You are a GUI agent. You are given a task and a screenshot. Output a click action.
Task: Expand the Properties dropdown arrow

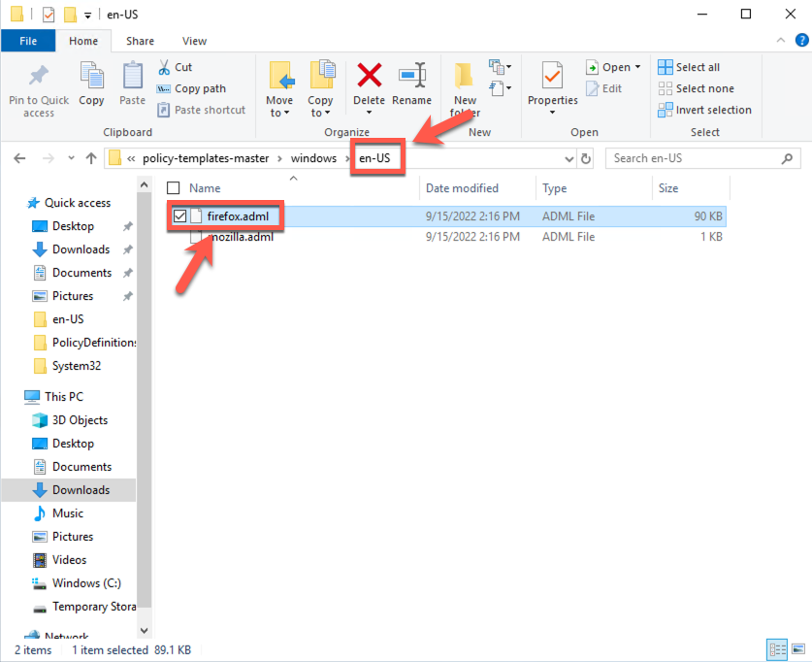(553, 113)
